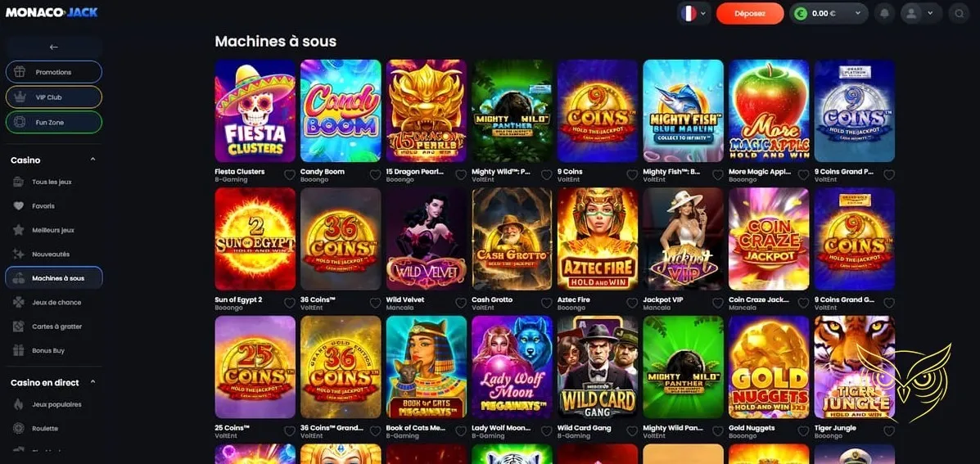Image resolution: width=980 pixels, height=464 pixels.
Task: Expand the user account dropdown
Action: (x=921, y=13)
